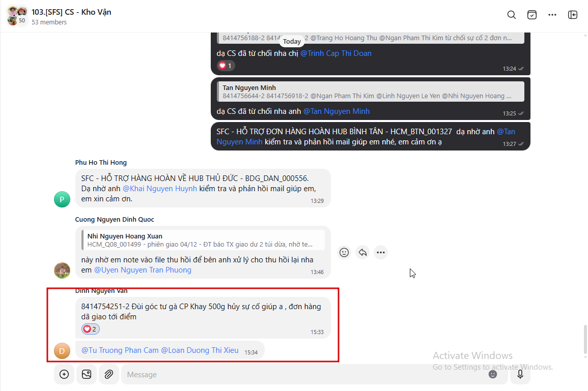Screen dimensions: 588x391
Task: Open Dinh Nguyen Van's orange avatar
Action: (x=62, y=351)
